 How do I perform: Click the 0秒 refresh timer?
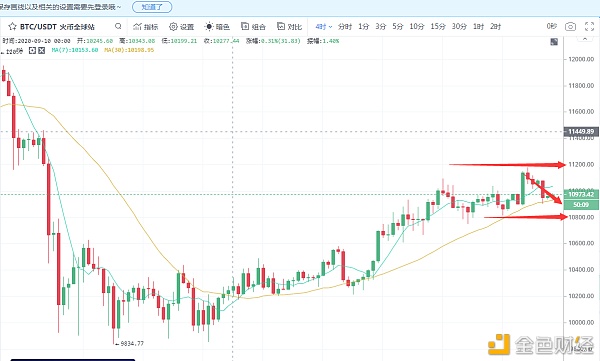click(551, 26)
